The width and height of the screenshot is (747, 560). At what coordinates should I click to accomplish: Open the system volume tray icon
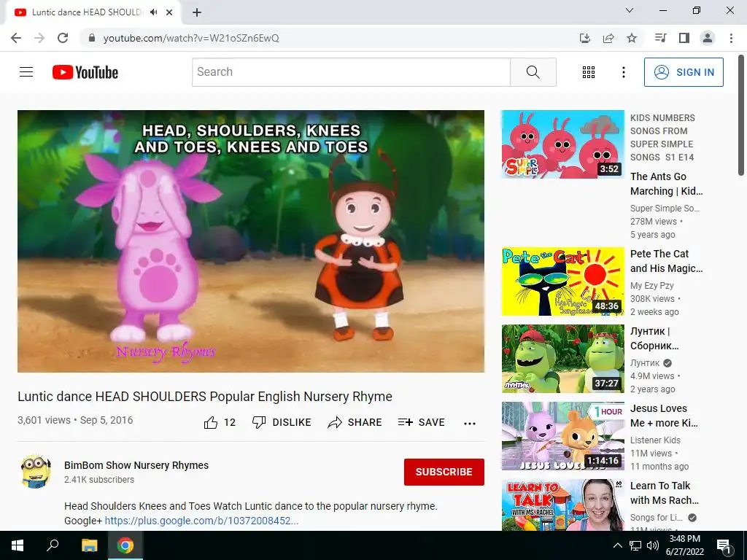click(x=653, y=545)
